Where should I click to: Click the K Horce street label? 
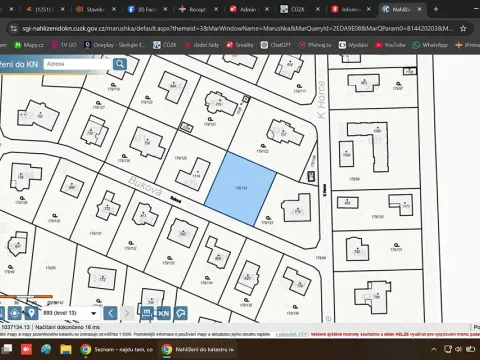coord(321,99)
